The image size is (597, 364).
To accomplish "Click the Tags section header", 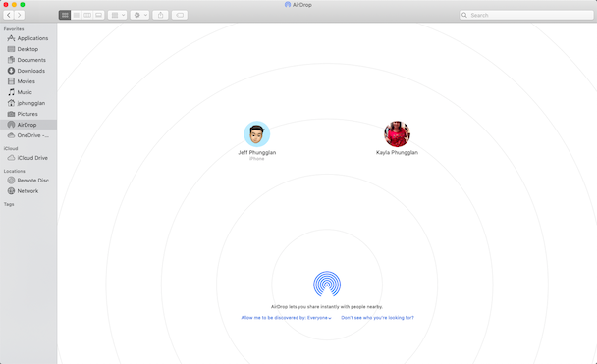I will (x=9, y=204).
